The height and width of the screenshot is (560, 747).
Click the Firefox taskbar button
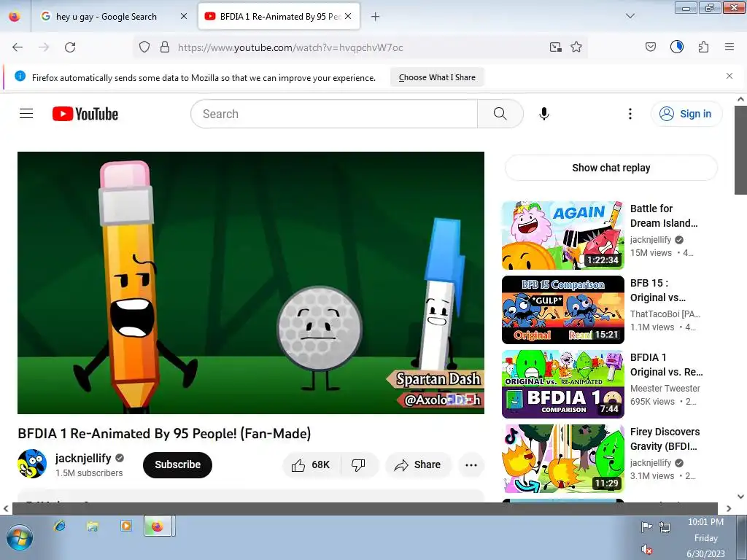coord(159,526)
